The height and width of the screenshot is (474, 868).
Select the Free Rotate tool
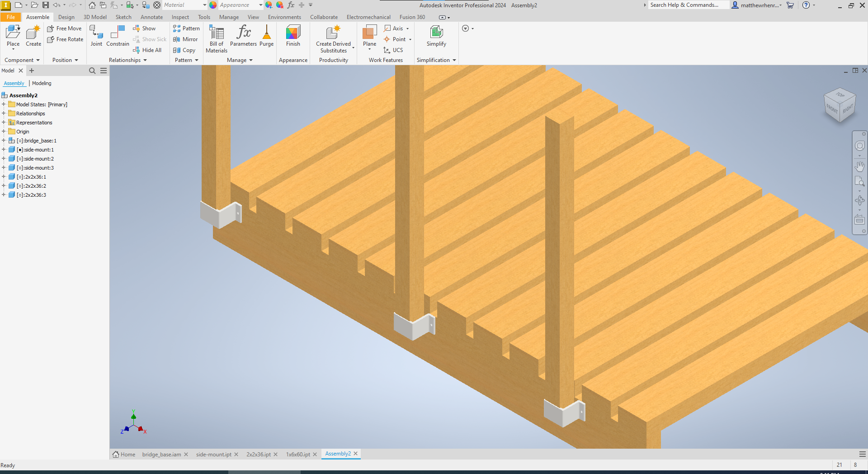(x=65, y=39)
